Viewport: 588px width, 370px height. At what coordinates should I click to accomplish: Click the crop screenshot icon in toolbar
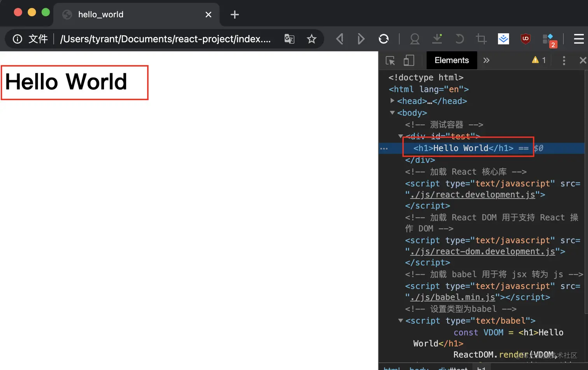[481, 39]
